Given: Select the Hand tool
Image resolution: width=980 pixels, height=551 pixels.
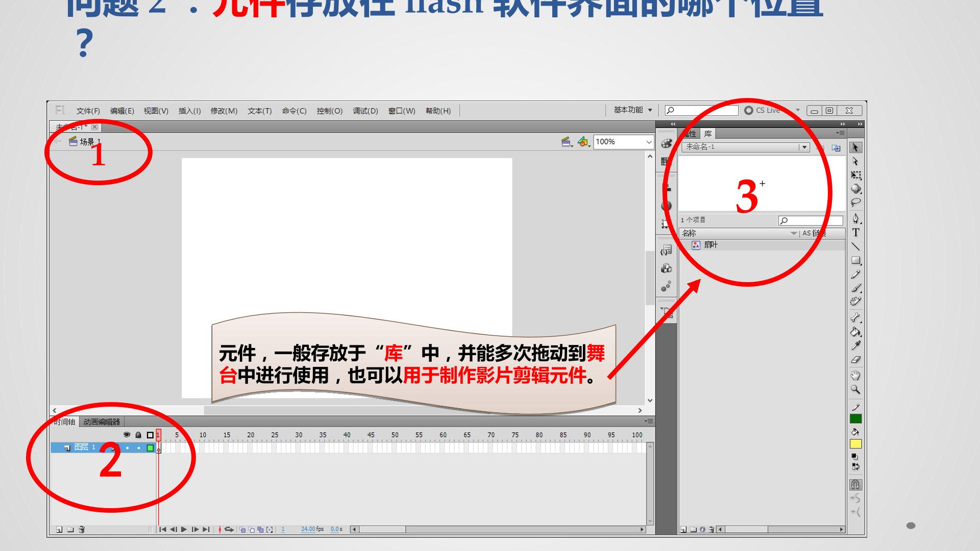Looking at the screenshot, I should pyautogui.click(x=855, y=376).
